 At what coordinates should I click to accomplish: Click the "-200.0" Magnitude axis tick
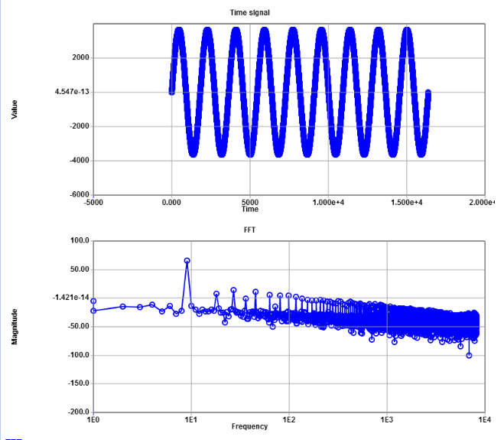tap(80, 412)
